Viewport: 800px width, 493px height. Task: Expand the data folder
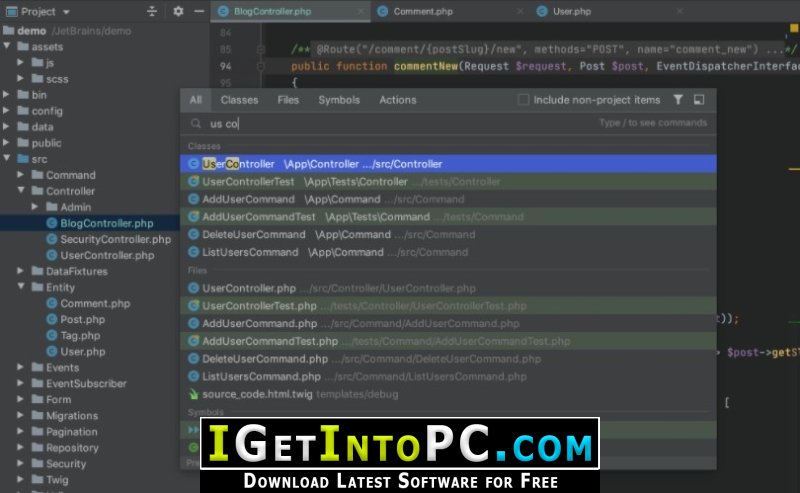coord(7,127)
